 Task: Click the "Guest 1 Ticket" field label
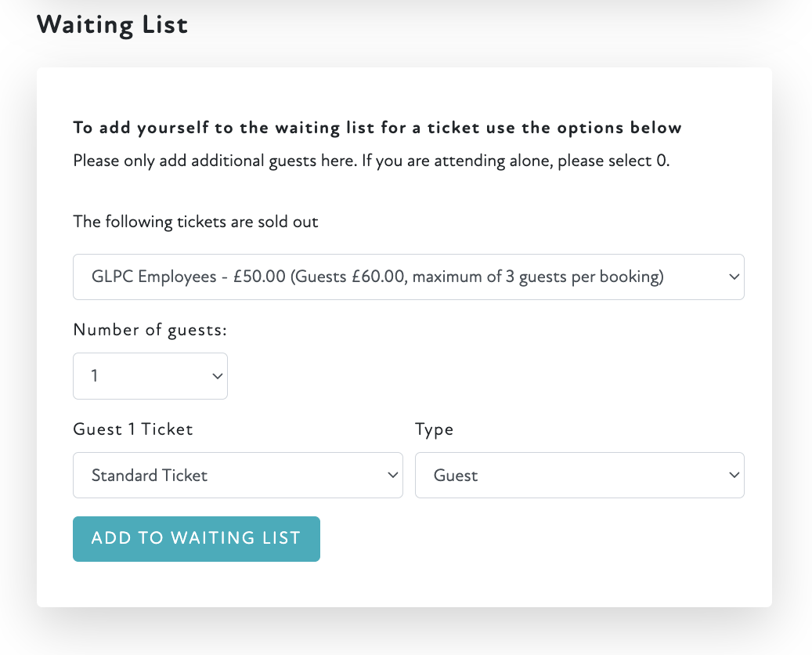(x=132, y=429)
